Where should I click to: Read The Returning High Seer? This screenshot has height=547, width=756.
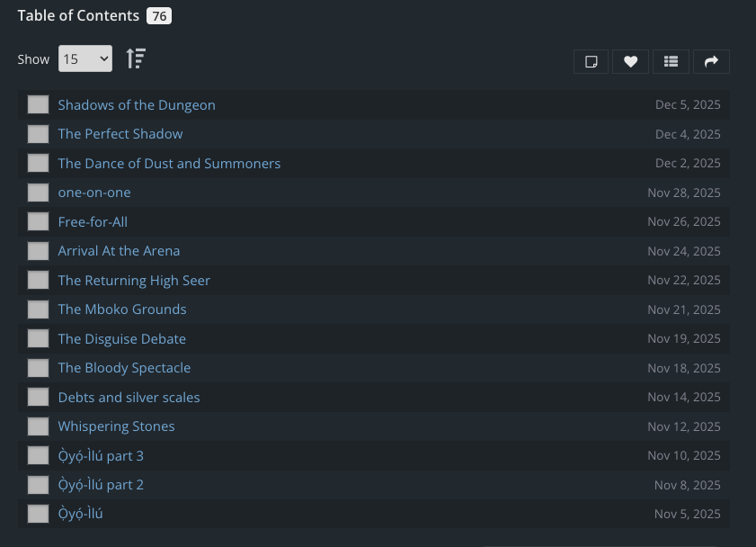134,281
